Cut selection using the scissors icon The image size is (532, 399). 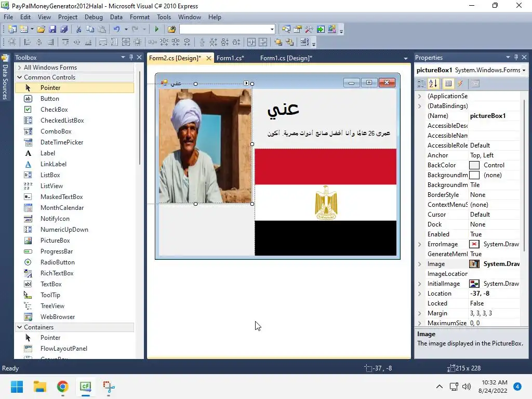(79, 29)
